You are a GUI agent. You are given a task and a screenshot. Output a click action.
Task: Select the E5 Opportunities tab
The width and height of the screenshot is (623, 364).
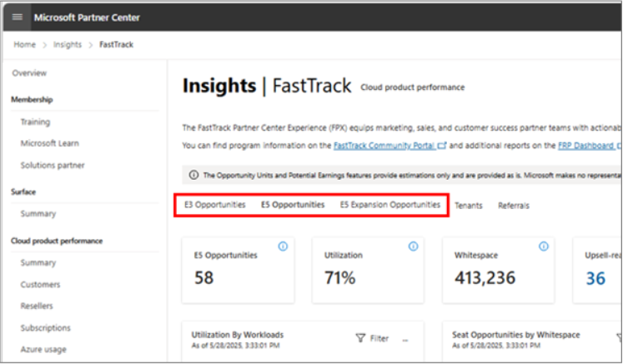(x=293, y=205)
